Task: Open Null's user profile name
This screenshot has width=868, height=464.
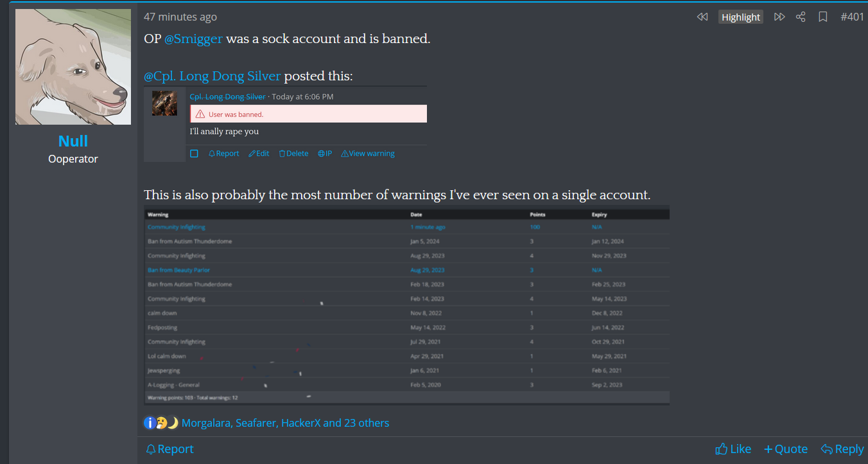Action: pyautogui.click(x=73, y=141)
